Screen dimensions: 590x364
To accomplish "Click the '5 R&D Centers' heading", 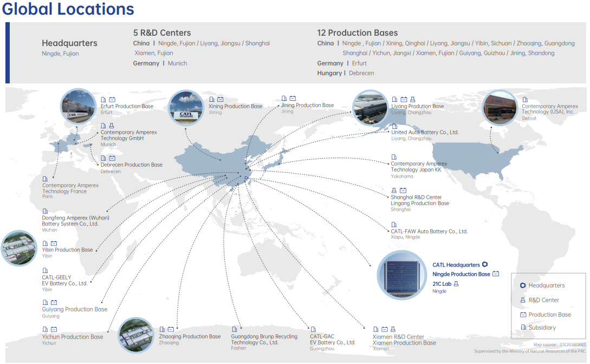I will coord(162,32).
